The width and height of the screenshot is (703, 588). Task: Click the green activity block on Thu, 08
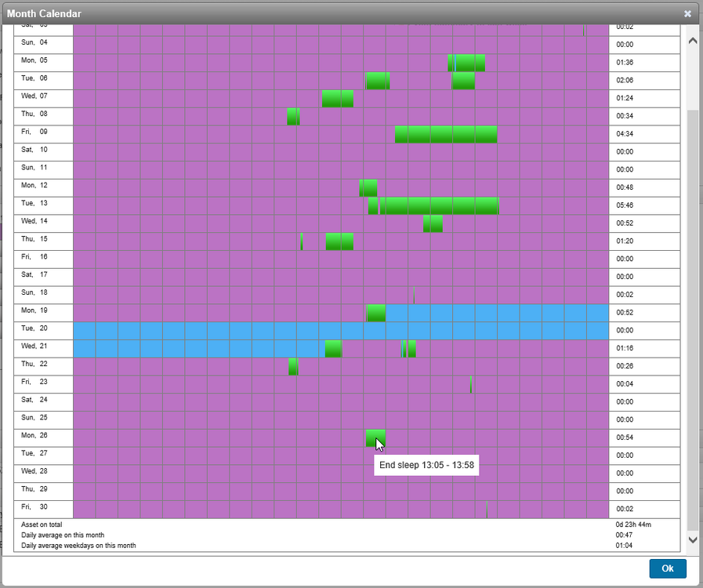tap(293, 117)
